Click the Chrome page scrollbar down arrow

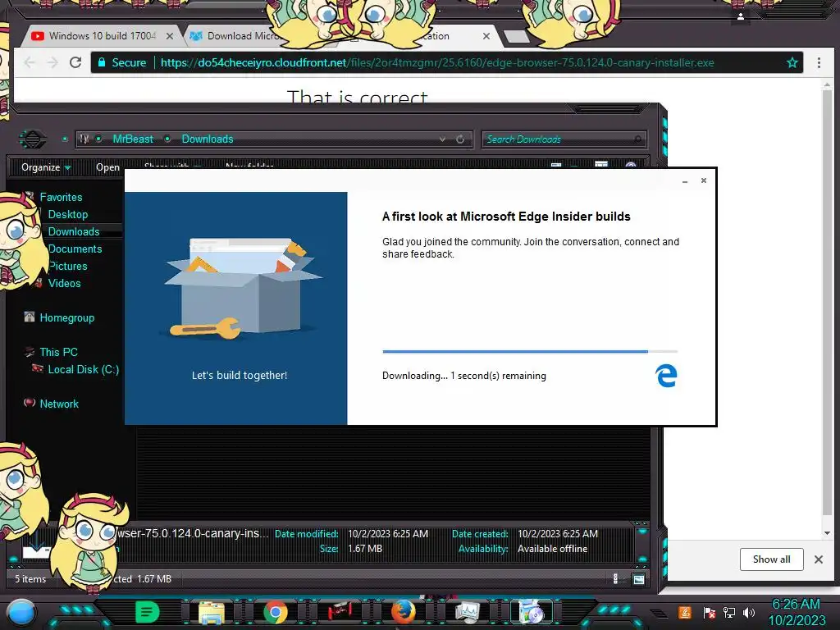[x=827, y=533]
